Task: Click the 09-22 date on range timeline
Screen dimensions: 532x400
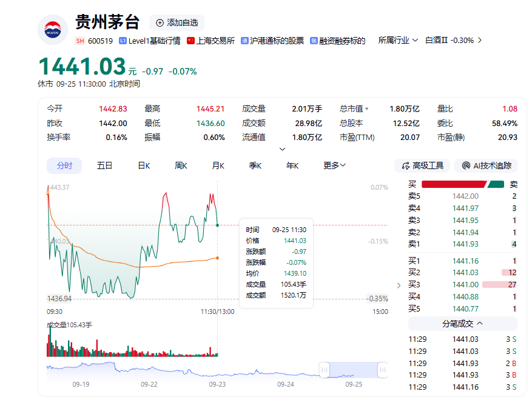Action: click(149, 384)
